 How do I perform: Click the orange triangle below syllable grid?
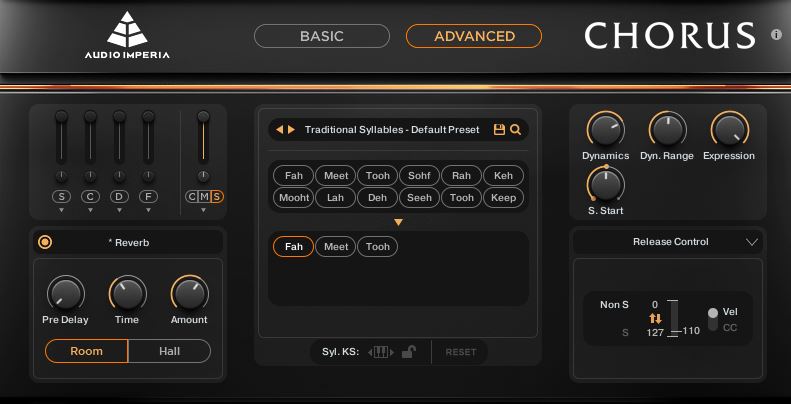coord(398,222)
